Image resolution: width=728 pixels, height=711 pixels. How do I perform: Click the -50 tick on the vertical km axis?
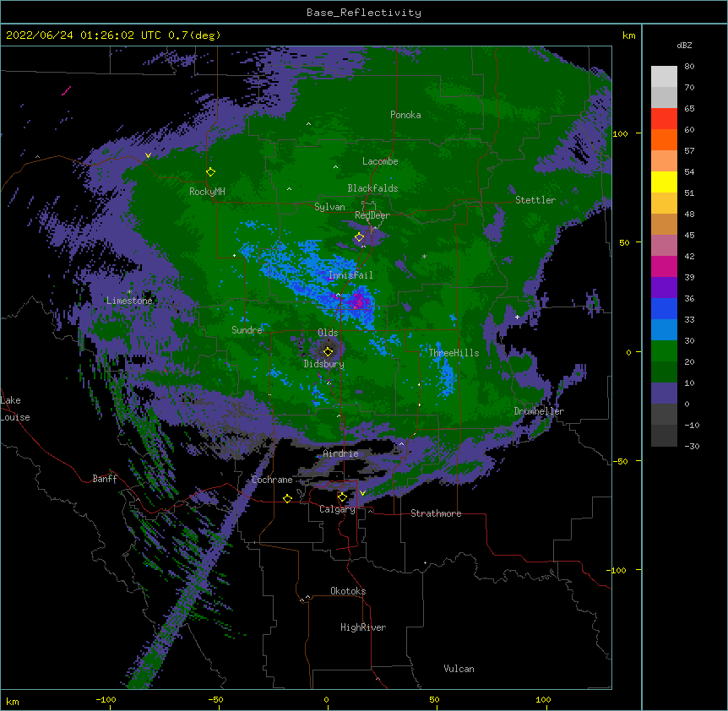(620, 461)
